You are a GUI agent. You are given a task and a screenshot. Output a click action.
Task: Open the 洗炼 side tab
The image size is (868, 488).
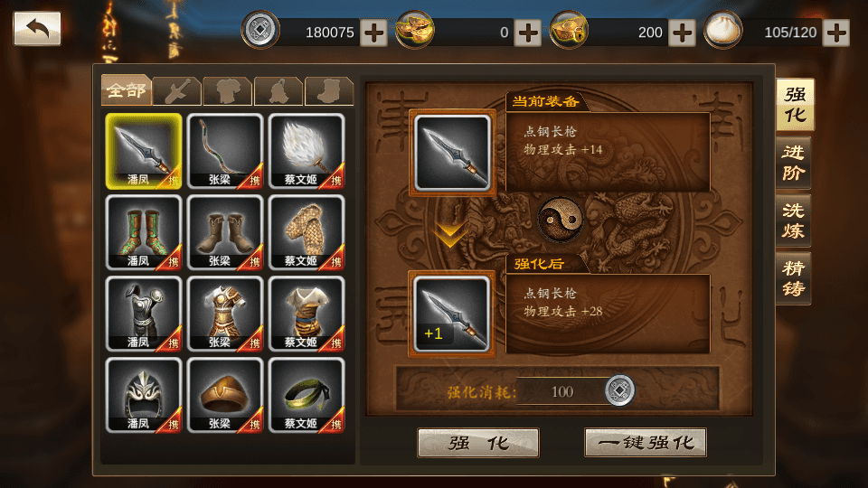pyautogui.click(x=794, y=221)
